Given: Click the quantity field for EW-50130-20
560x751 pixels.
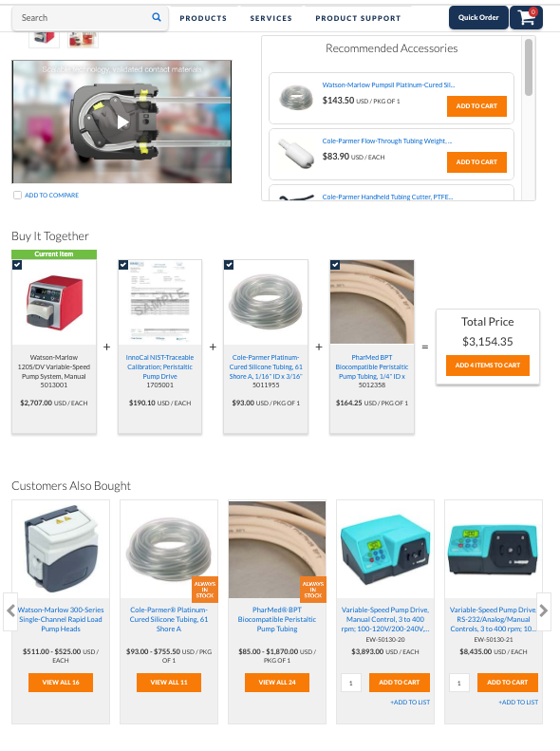Looking at the screenshot, I should click(x=351, y=683).
